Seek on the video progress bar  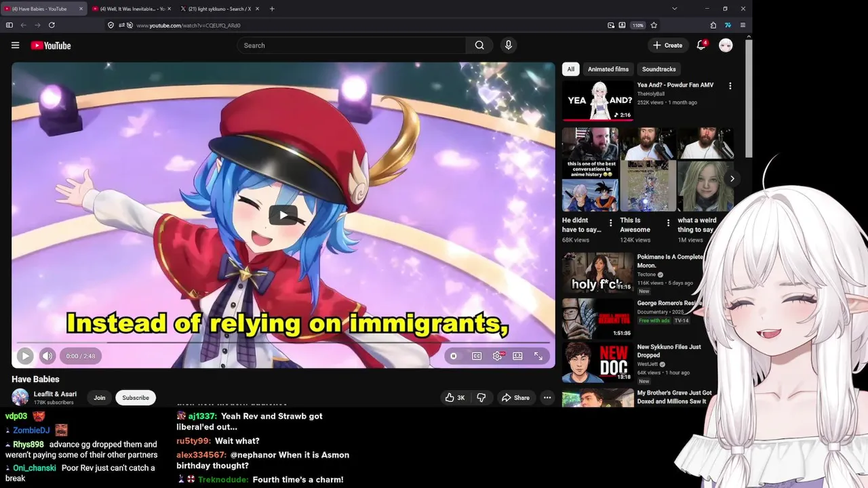coord(283,343)
